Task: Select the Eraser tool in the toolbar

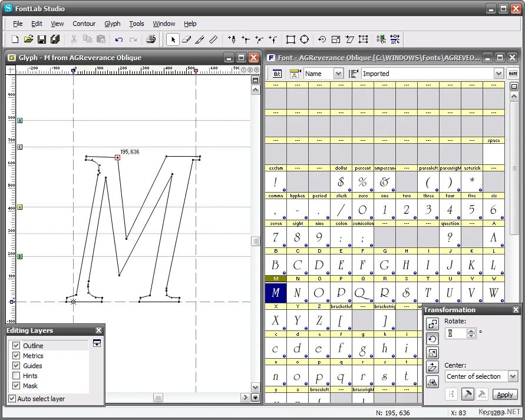Action: pos(186,39)
